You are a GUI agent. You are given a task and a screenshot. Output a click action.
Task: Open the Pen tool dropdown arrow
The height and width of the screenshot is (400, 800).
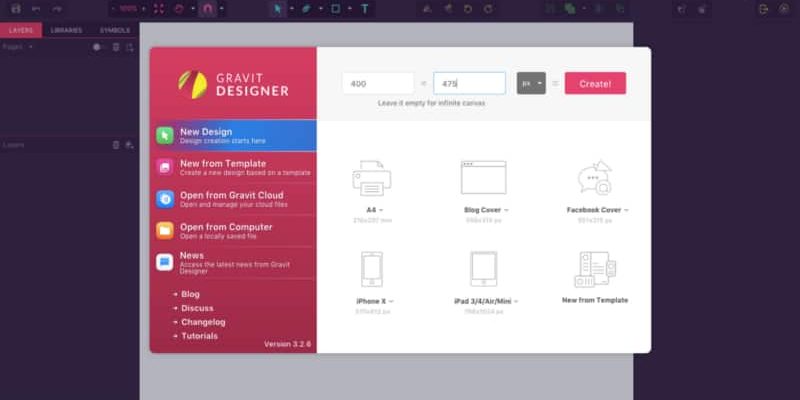(320, 9)
